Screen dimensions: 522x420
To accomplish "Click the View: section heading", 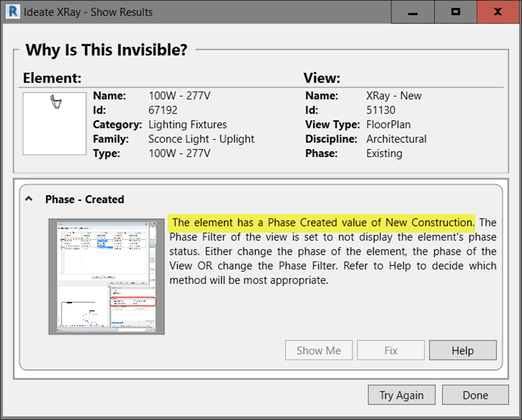I will pos(322,78).
